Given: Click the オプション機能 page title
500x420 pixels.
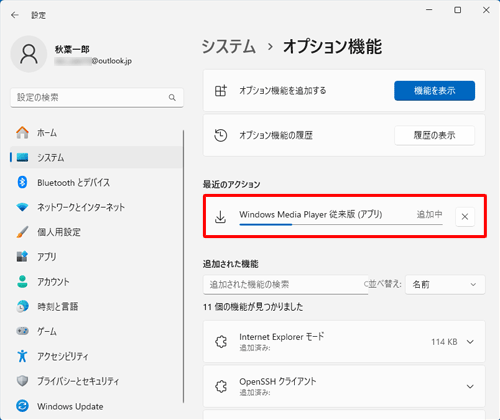Looking at the screenshot, I should (x=333, y=46).
